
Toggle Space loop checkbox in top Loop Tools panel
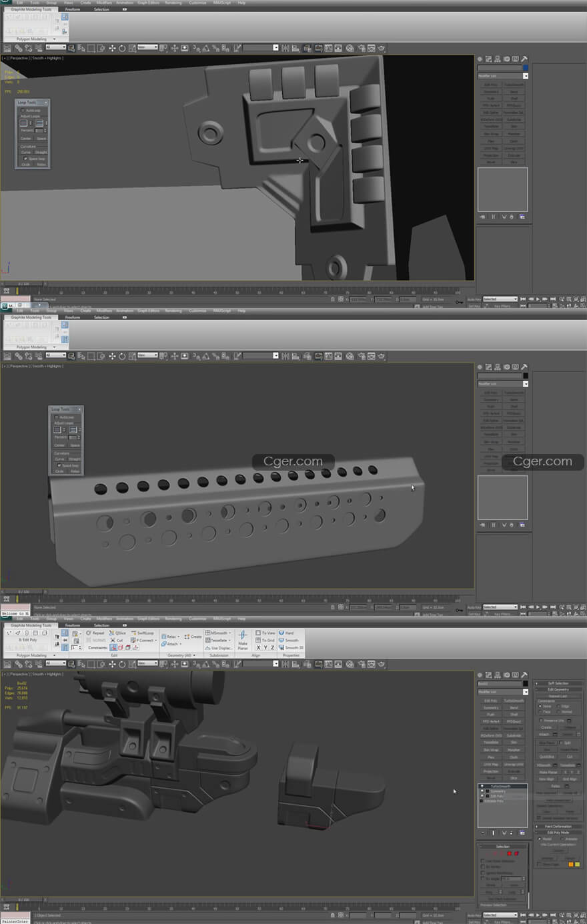pos(25,159)
